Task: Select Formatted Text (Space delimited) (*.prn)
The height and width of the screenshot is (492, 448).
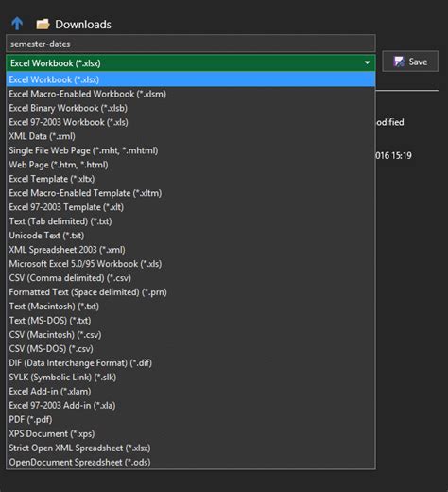Action: coord(191,292)
